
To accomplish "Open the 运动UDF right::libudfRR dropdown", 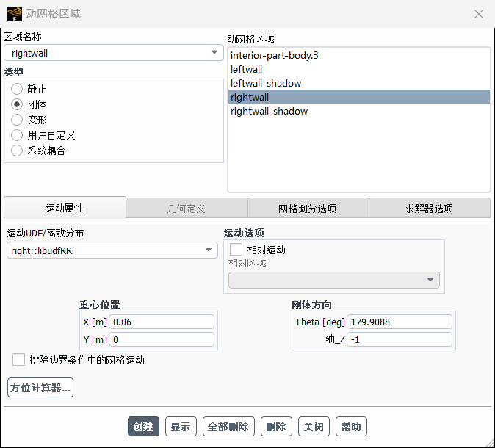I will pyautogui.click(x=112, y=250).
